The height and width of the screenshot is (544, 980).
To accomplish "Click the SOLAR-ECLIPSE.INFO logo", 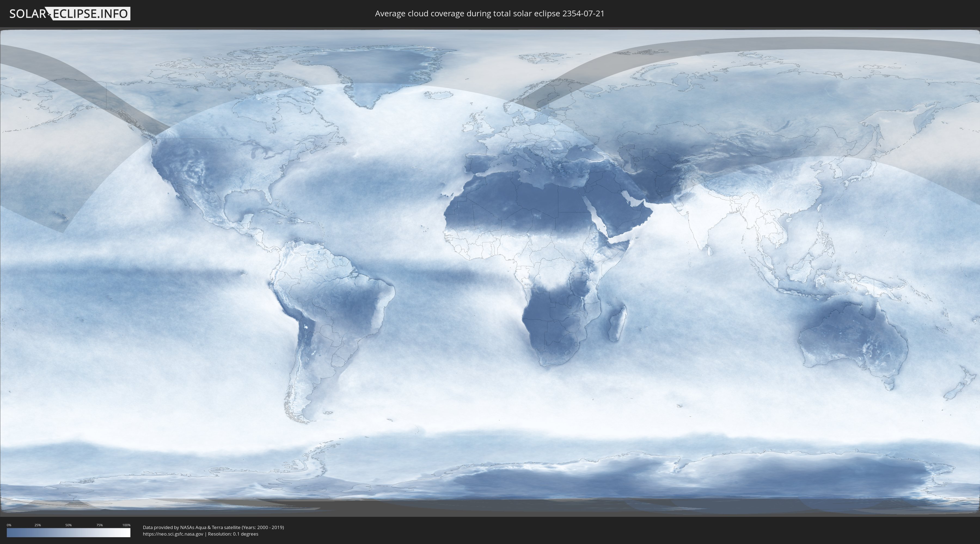I will point(70,14).
